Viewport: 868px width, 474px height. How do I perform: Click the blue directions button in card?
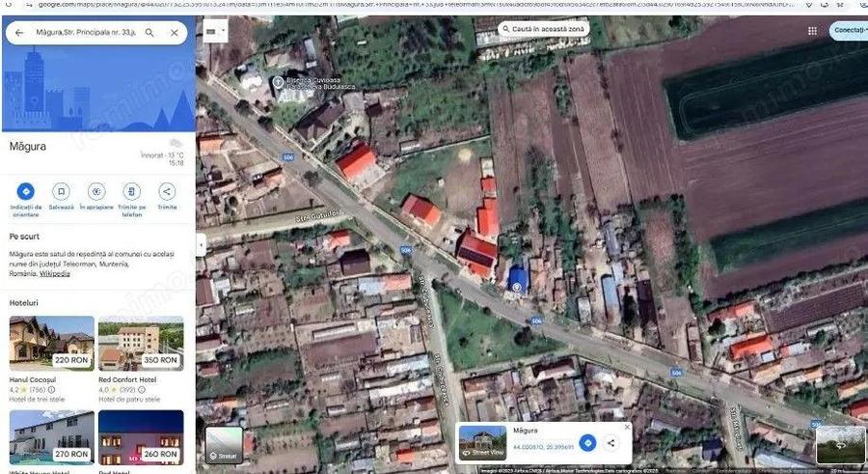coord(587,442)
